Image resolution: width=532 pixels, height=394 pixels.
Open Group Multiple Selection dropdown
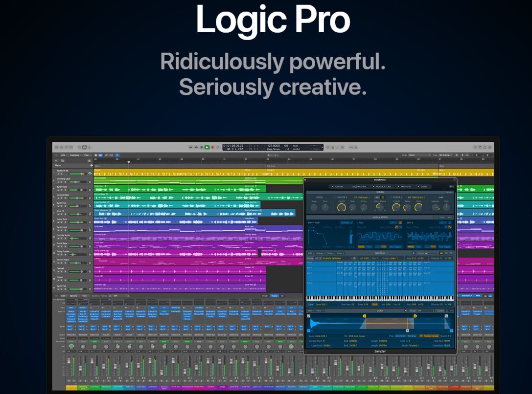tap(338, 259)
